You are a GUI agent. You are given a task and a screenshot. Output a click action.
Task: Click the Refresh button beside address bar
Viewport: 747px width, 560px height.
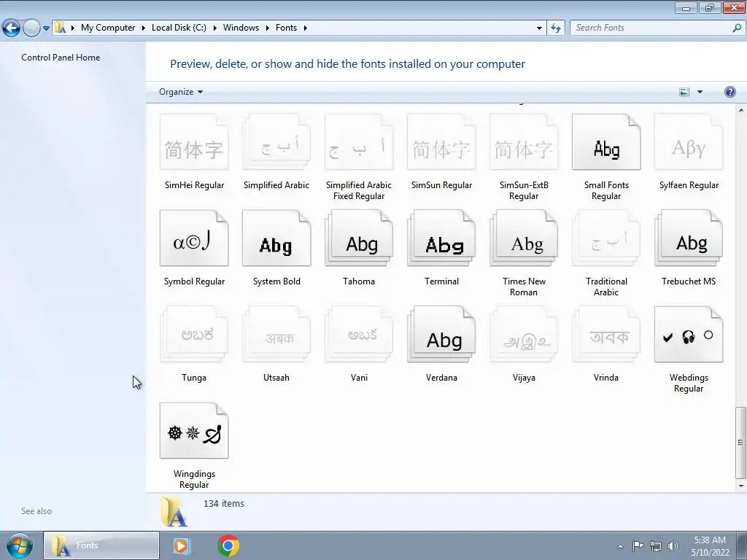(555, 28)
